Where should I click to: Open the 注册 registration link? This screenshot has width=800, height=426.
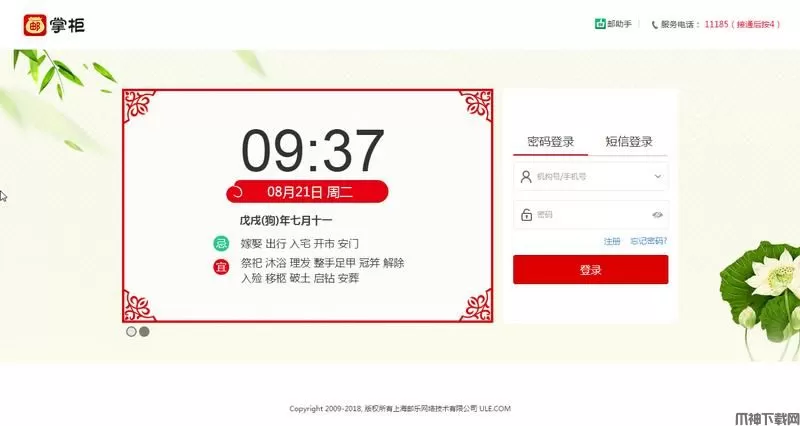612,241
